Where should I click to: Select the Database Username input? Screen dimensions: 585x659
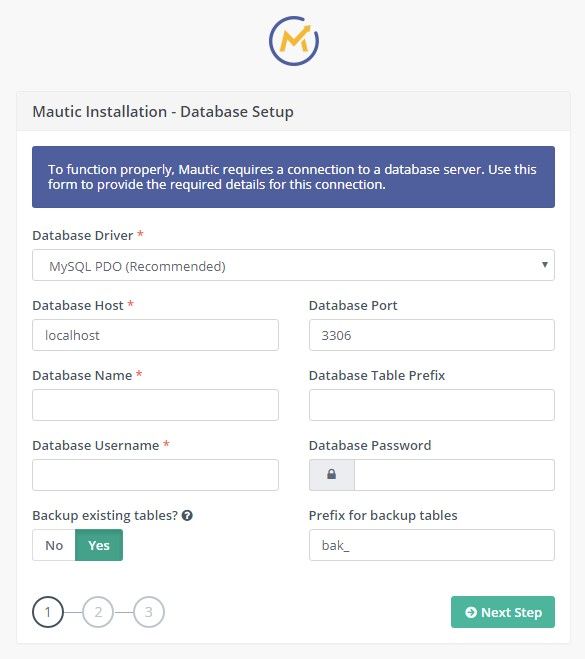tap(155, 475)
